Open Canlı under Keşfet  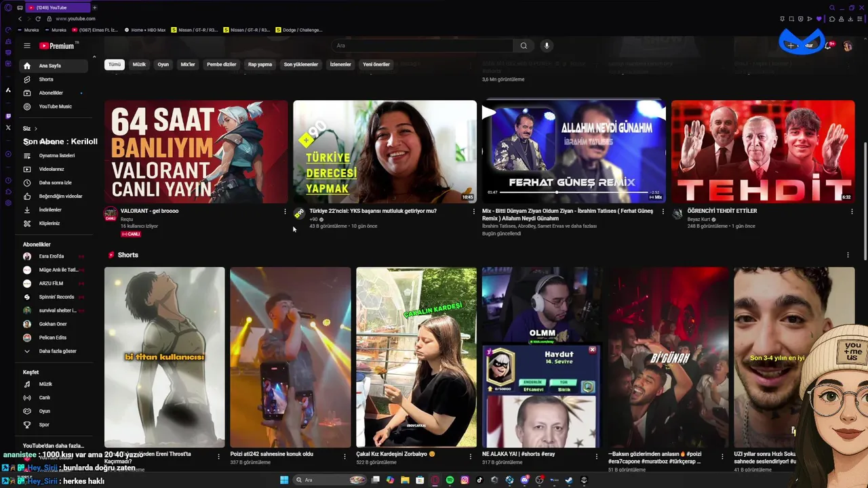(x=54, y=397)
